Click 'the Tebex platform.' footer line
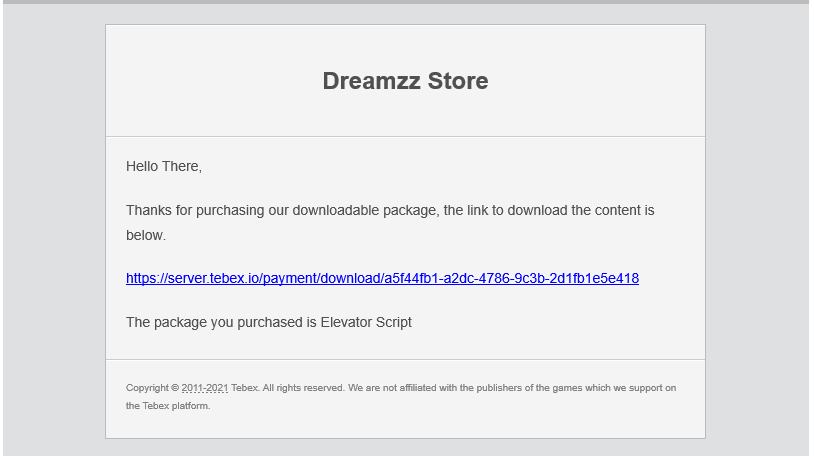Screen dimensions: 814x456 coord(168,406)
